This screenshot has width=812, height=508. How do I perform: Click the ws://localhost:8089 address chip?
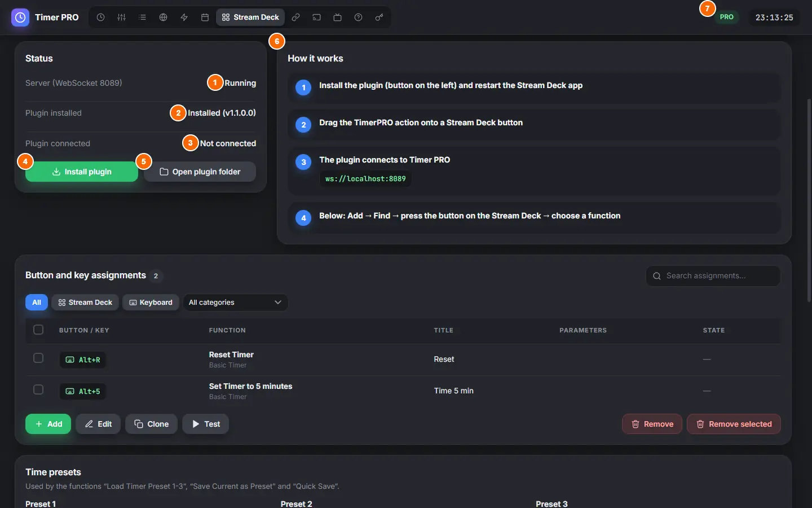coord(365,179)
